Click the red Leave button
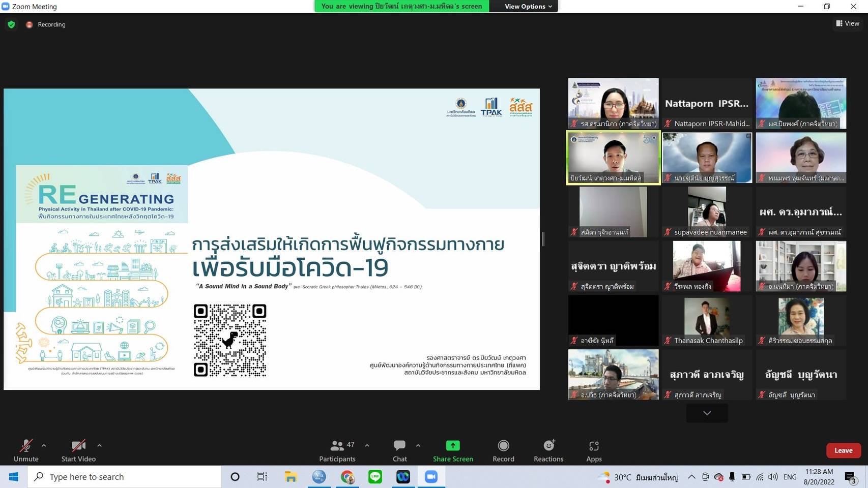The image size is (868, 488). pos(843,450)
